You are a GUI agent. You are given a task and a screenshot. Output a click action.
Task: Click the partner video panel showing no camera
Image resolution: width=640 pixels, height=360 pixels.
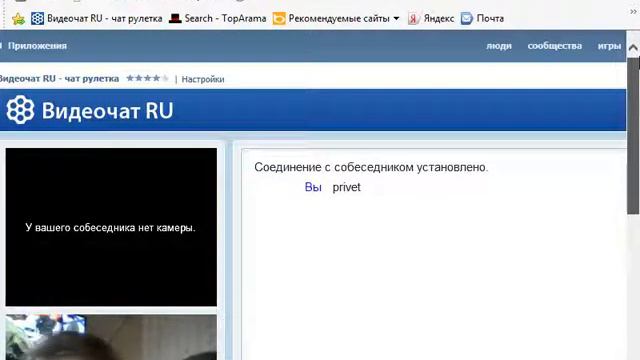[x=111, y=227]
